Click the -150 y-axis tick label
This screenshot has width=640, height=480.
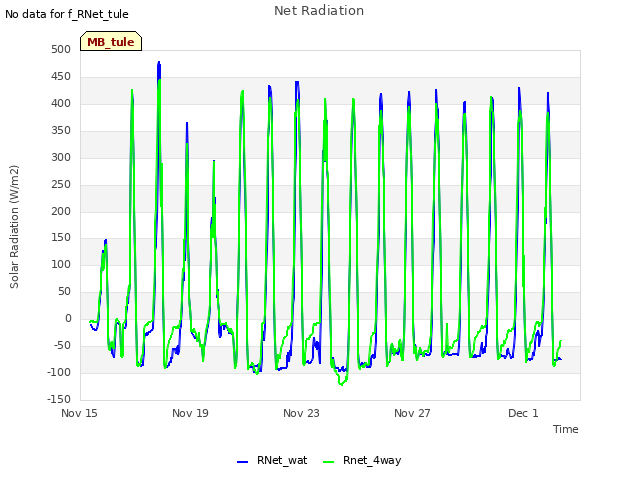[x=59, y=399]
